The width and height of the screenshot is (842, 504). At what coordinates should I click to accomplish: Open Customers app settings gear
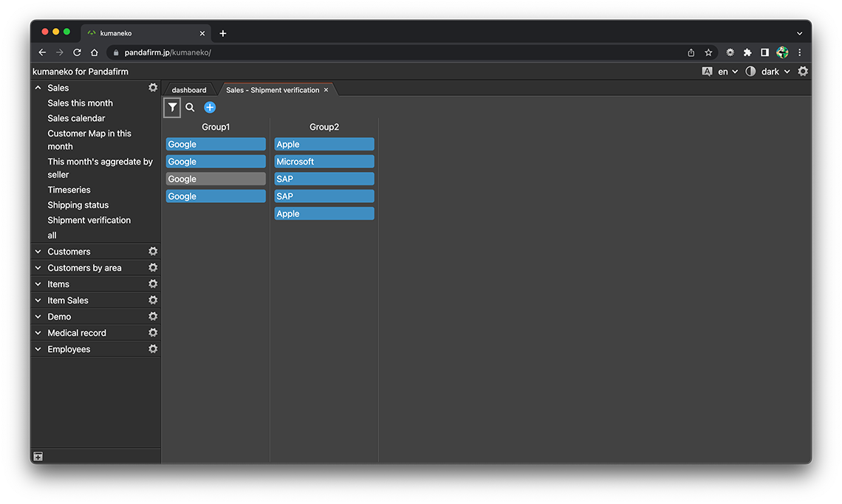(153, 252)
